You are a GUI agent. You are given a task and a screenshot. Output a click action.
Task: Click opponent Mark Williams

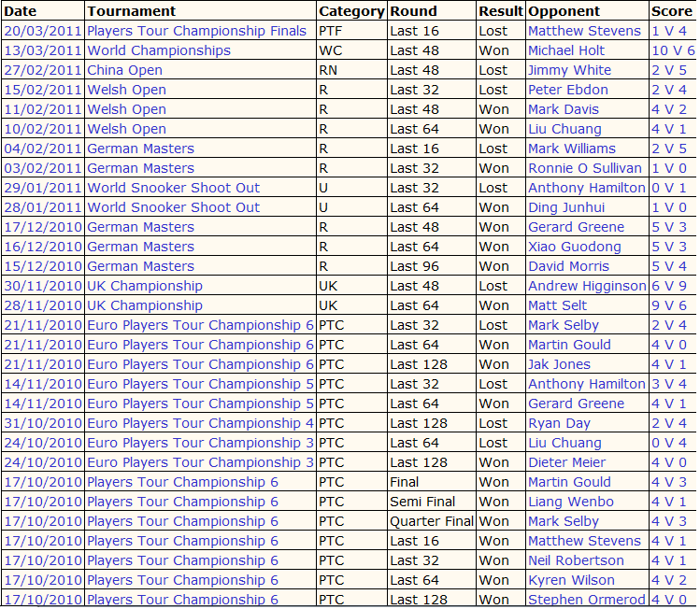click(571, 149)
